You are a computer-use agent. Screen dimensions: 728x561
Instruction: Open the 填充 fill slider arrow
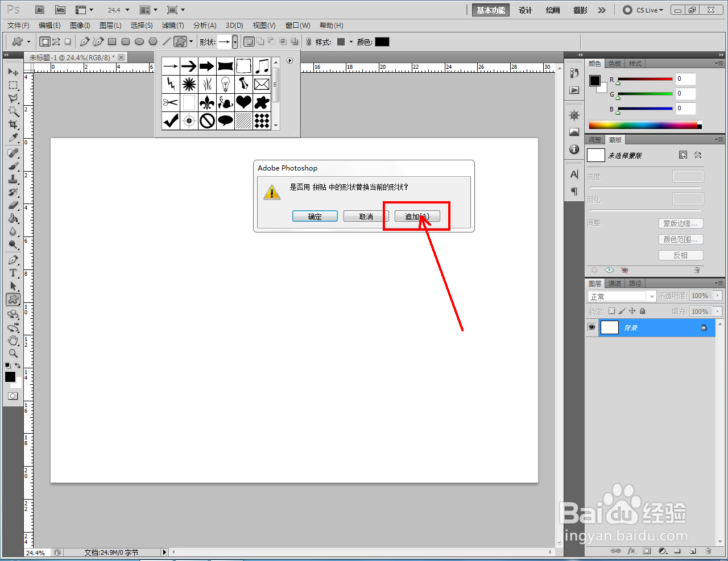[x=718, y=311]
